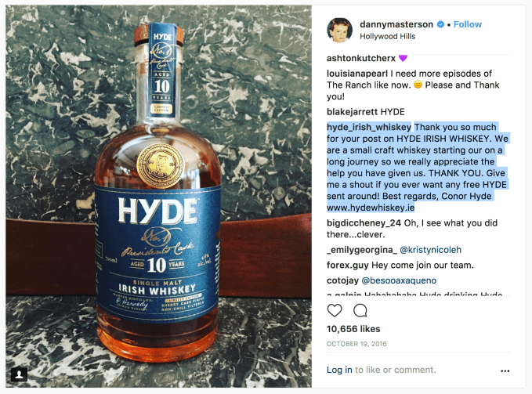532x394 pixels.
Task: Open the @besooaxaqueno mention
Action: coord(399,280)
